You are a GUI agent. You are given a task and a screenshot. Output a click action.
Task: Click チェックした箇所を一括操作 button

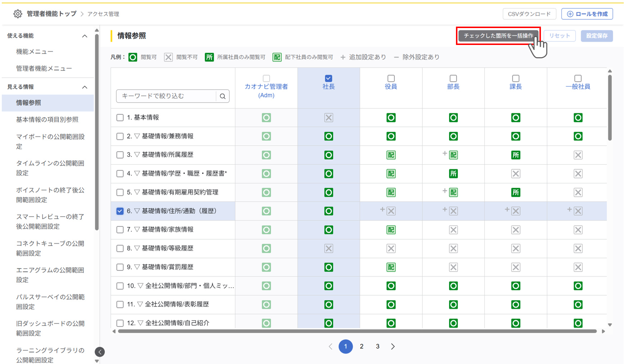(x=498, y=36)
